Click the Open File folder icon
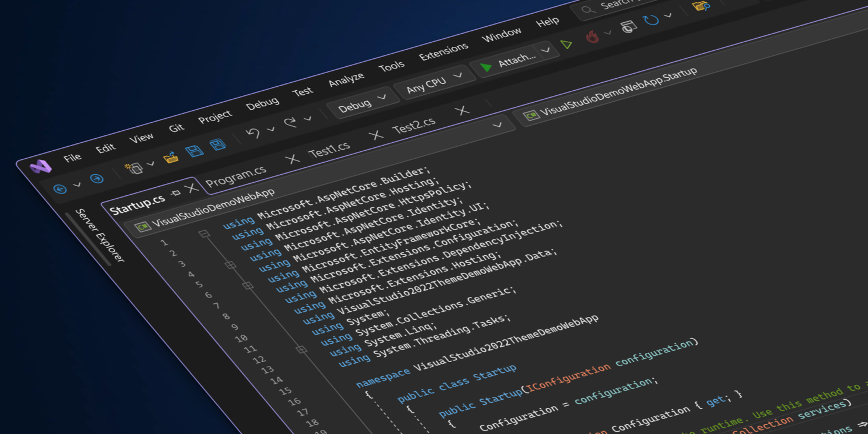This screenshot has height=434, width=868. coord(171,158)
